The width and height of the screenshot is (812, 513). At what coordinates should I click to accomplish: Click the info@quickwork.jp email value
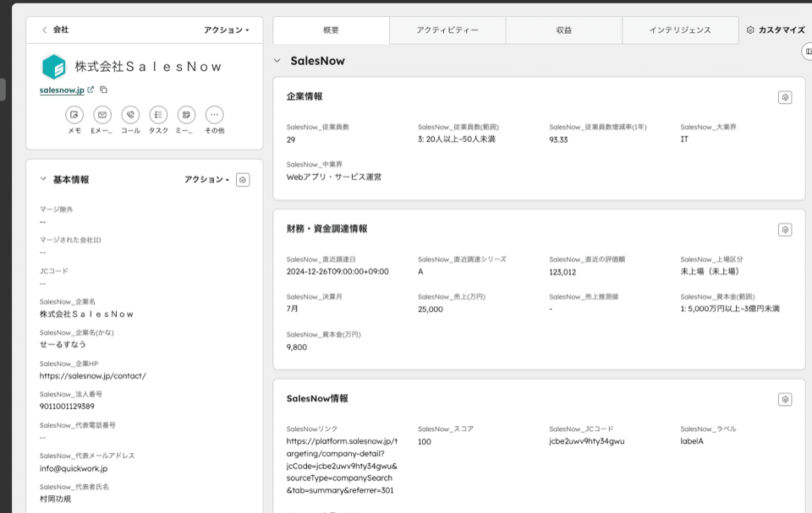pos(74,468)
